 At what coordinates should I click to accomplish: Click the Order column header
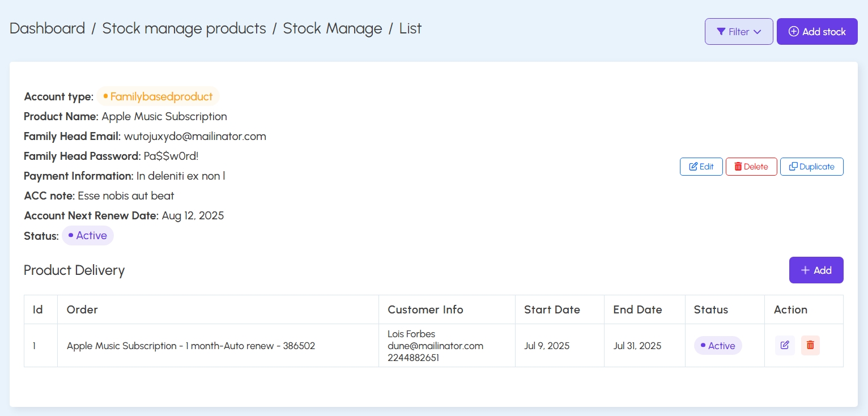point(82,309)
